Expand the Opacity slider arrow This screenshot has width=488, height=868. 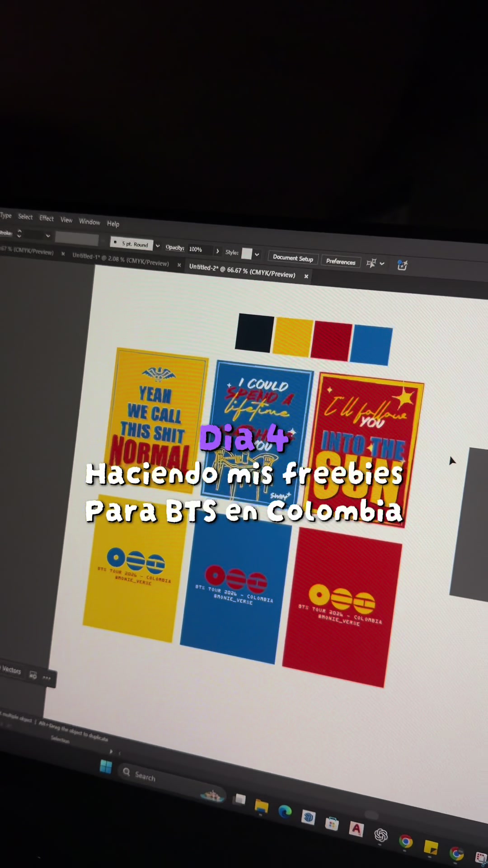(x=217, y=251)
